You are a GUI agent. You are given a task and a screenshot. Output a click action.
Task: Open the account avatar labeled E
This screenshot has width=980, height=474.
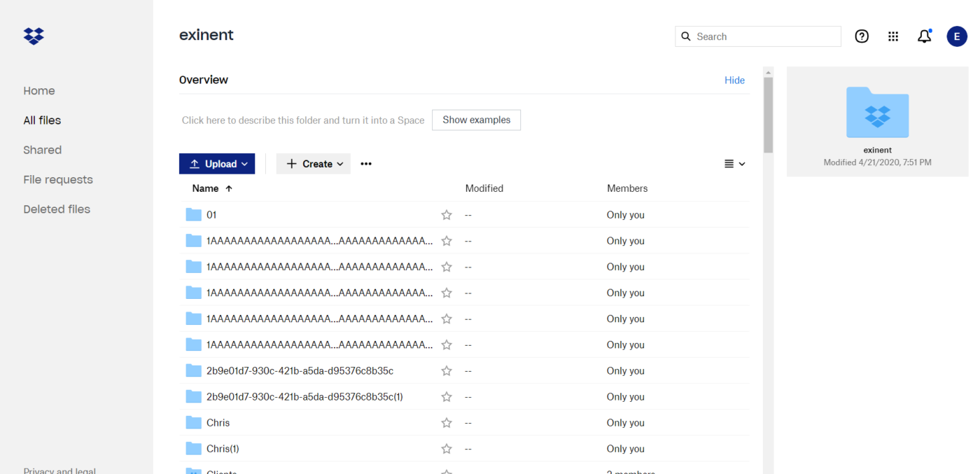tap(956, 36)
